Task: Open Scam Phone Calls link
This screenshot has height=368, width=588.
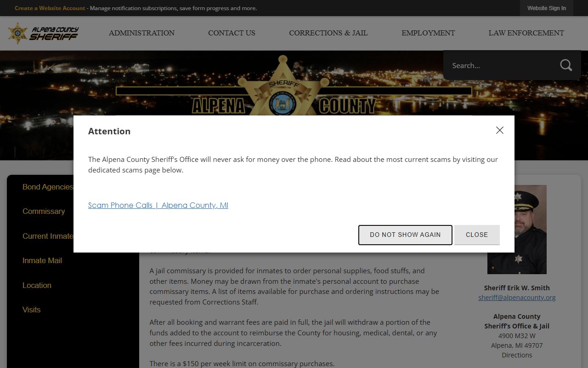Action: (158, 205)
